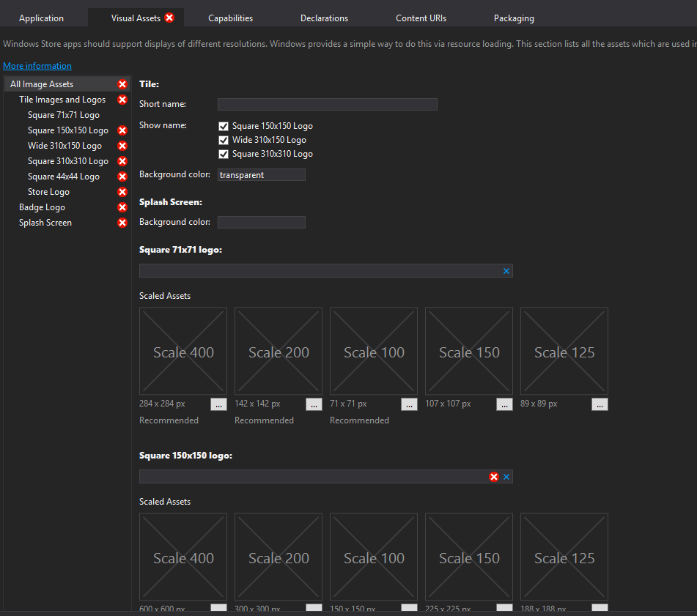Select Square 44x44 Logo tree item
Screen dimensions: 697x616
coord(64,177)
